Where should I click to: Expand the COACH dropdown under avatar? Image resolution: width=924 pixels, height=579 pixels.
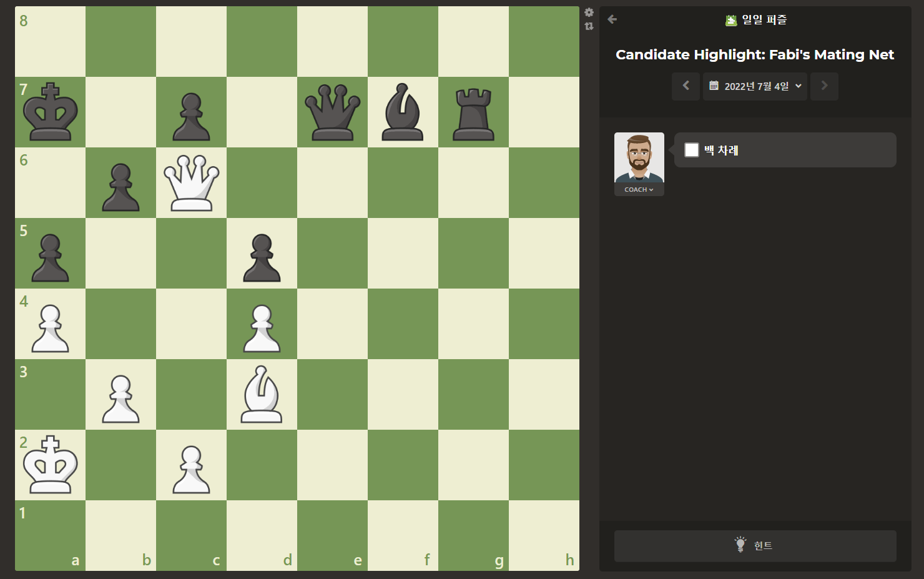[x=639, y=189]
